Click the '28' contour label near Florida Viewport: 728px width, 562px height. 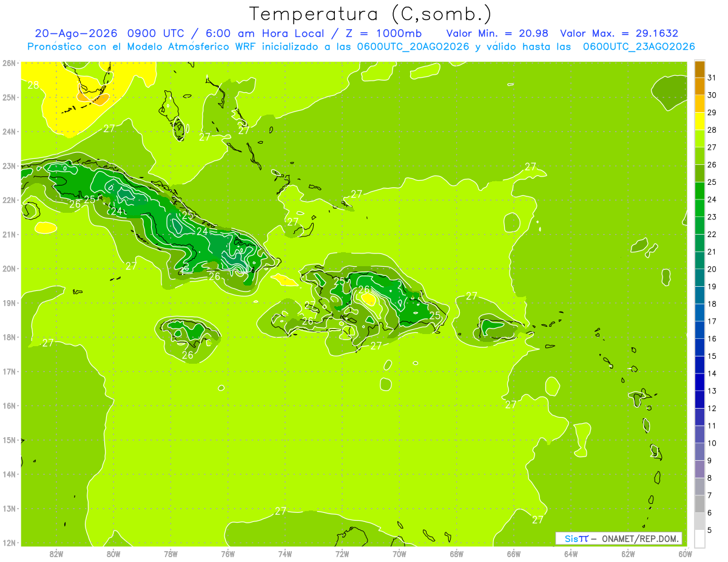(33, 85)
